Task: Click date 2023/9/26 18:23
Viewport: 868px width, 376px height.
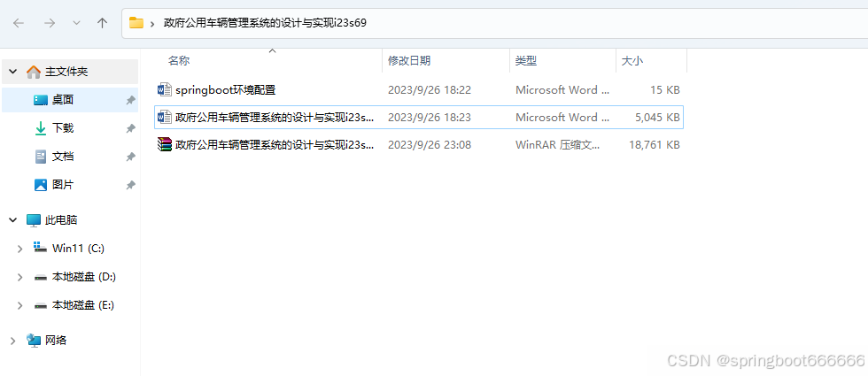Action: [429, 117]
